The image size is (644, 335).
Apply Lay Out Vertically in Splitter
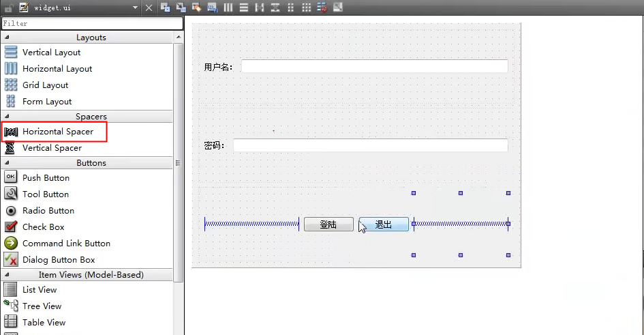click(275, 8)
